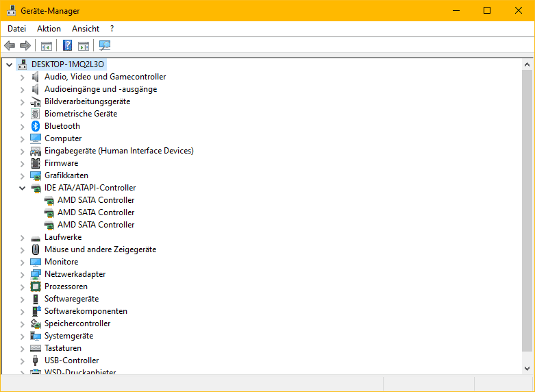Click the Firmware chip icon
The height and width of the screenshot is (392, 535).
(x=36, y=163)
